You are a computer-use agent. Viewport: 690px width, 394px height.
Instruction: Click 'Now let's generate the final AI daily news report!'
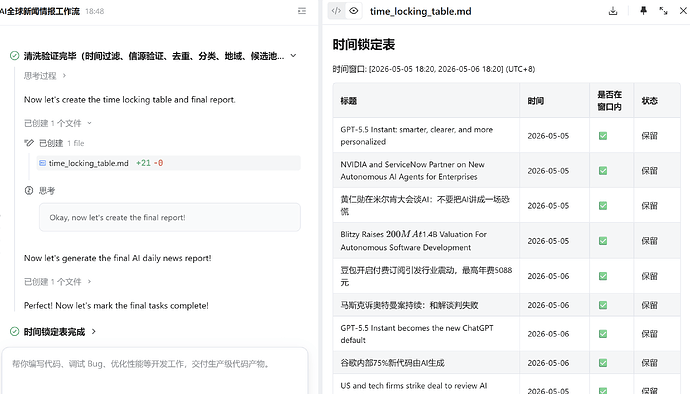[117, 258]
